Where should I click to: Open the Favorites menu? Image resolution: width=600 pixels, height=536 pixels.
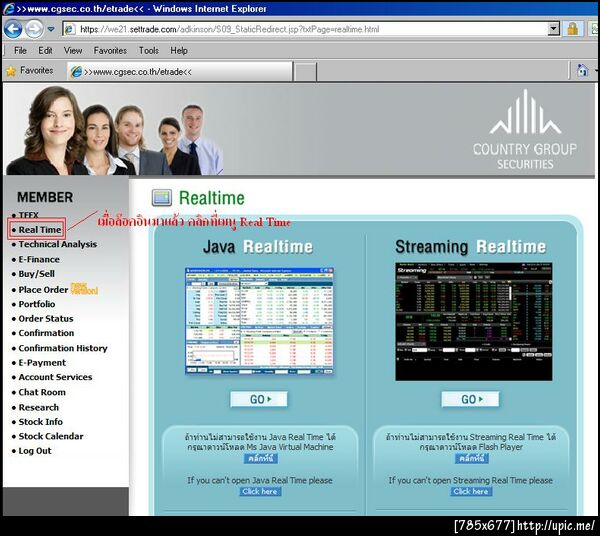(110, 51)
